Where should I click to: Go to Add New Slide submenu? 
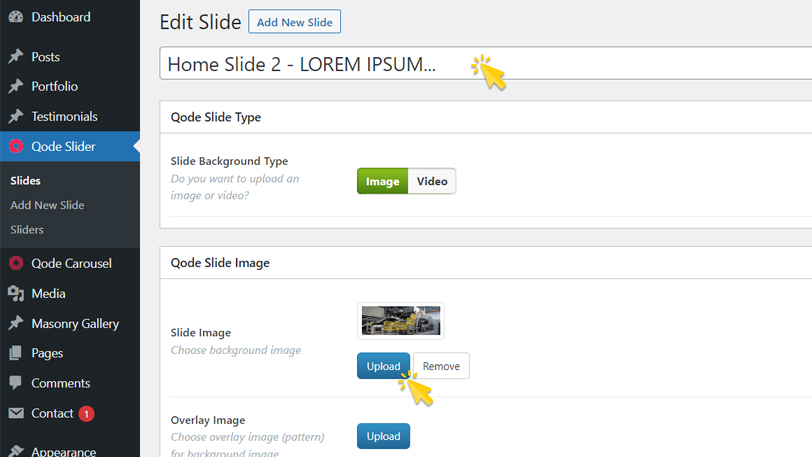coord(47,205)
